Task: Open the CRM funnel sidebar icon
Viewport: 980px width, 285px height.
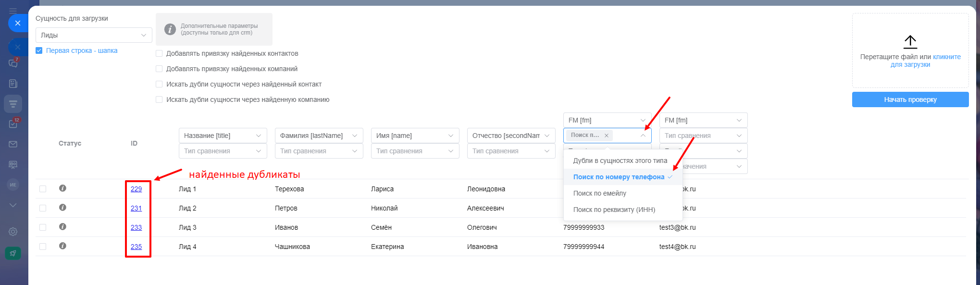Action: pos(13,104)
